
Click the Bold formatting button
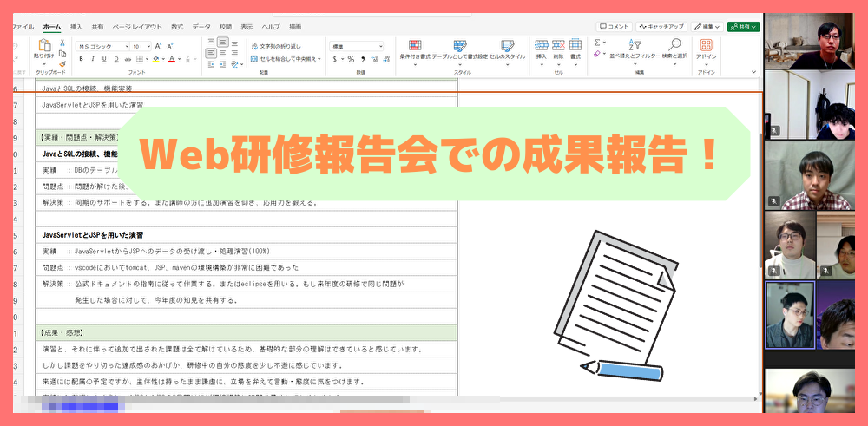pyautogui.click(x=81, y=59)
